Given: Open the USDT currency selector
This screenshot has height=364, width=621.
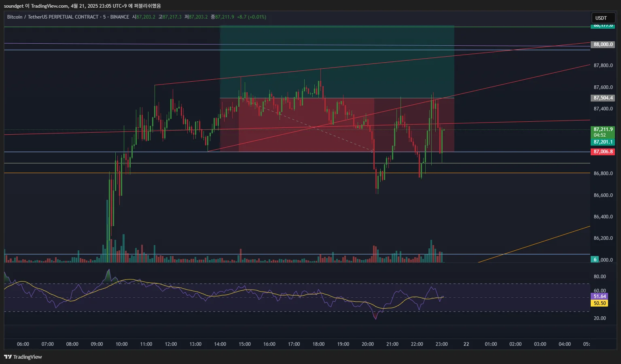Looking at the screenshot, I should click(601, 18).
